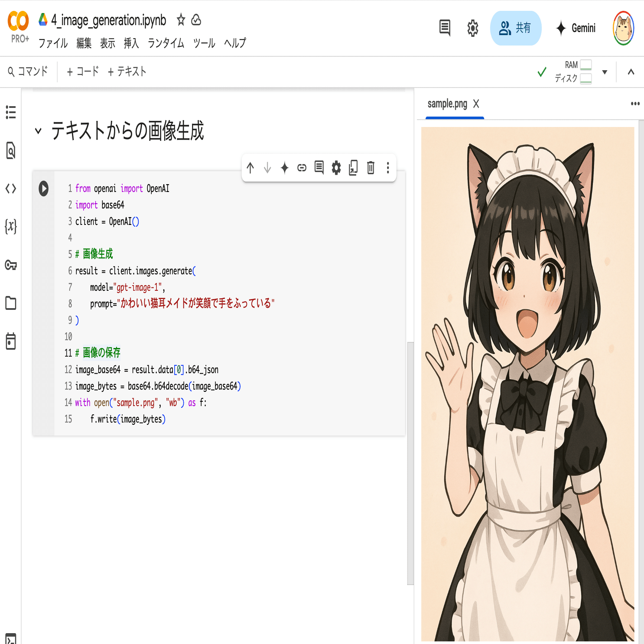Open the find and replace panel

pyautogui.click(x=11, y=151)
